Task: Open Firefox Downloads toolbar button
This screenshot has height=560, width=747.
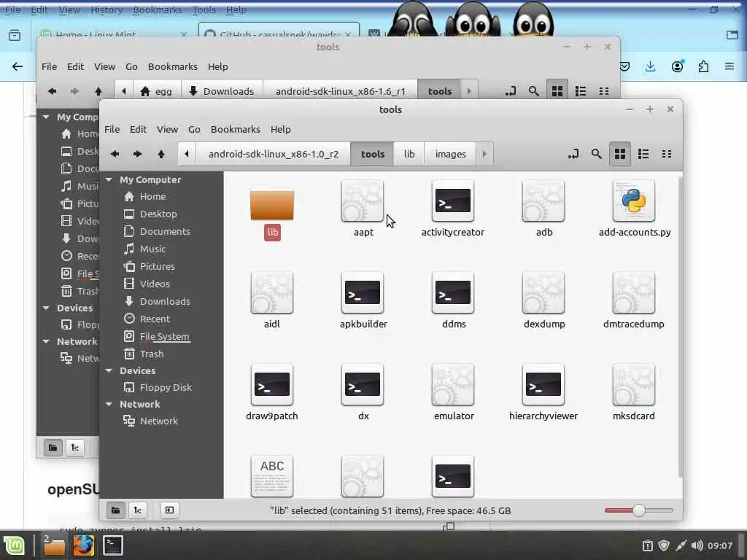Action: point(650,66)
